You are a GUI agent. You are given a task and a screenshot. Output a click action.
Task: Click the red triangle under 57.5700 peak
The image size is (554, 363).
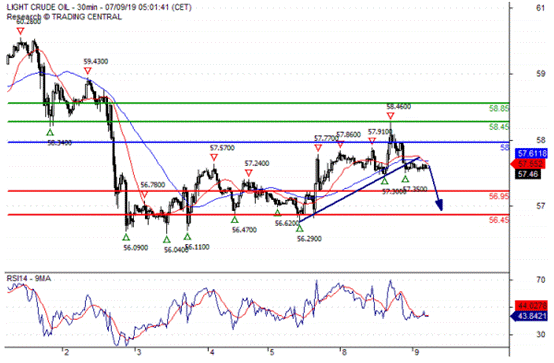tap(214, 157)
